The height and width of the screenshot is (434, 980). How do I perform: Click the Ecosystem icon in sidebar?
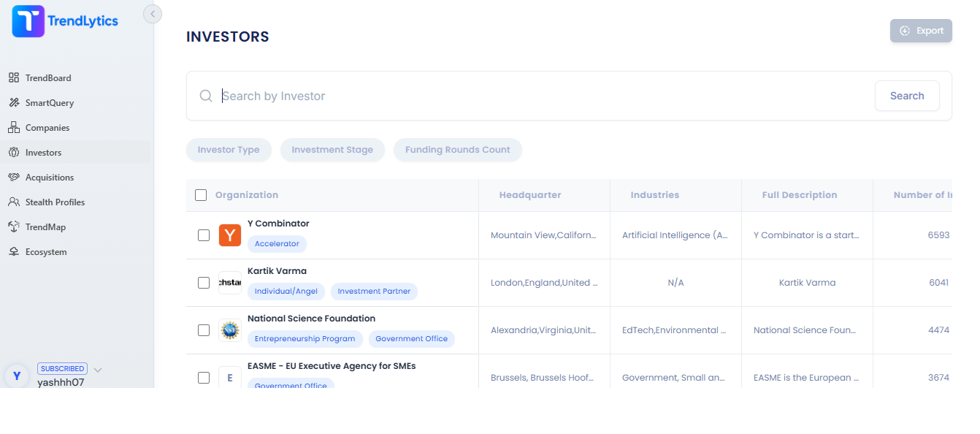[14, 252]
